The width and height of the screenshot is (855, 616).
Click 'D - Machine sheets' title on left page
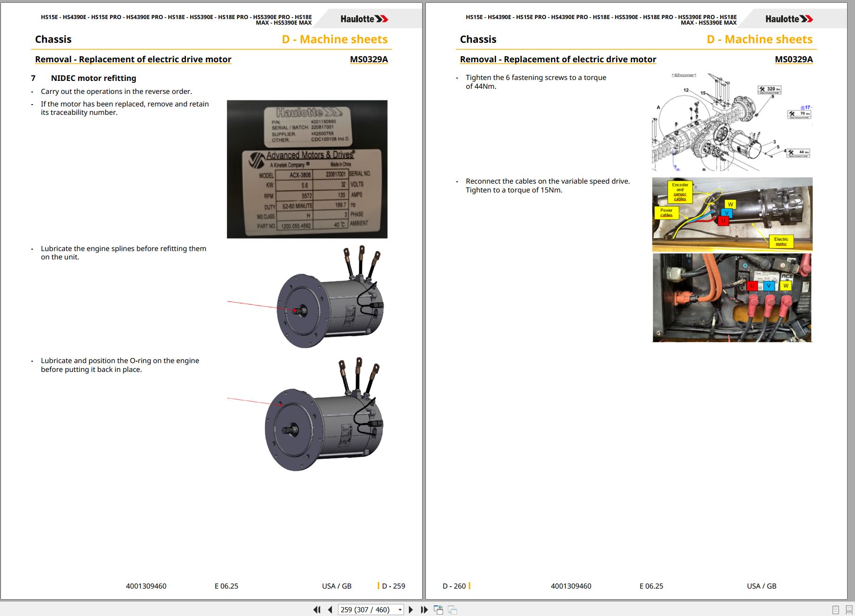pyautogui.click(x=335, y=40)
